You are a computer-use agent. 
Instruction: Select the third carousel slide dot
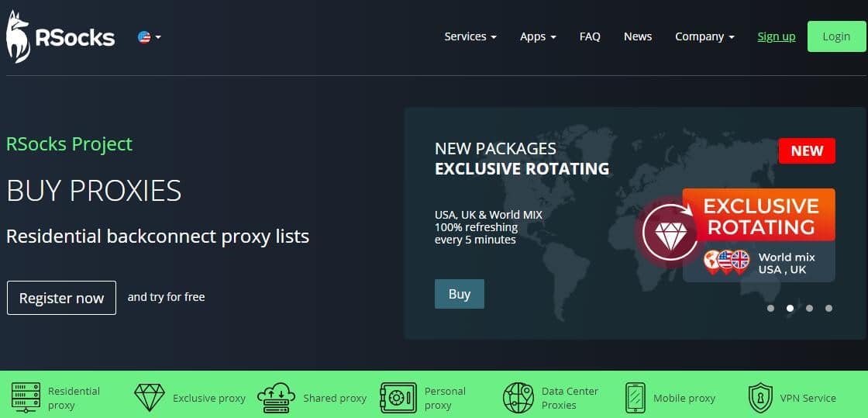pos(809,309)
